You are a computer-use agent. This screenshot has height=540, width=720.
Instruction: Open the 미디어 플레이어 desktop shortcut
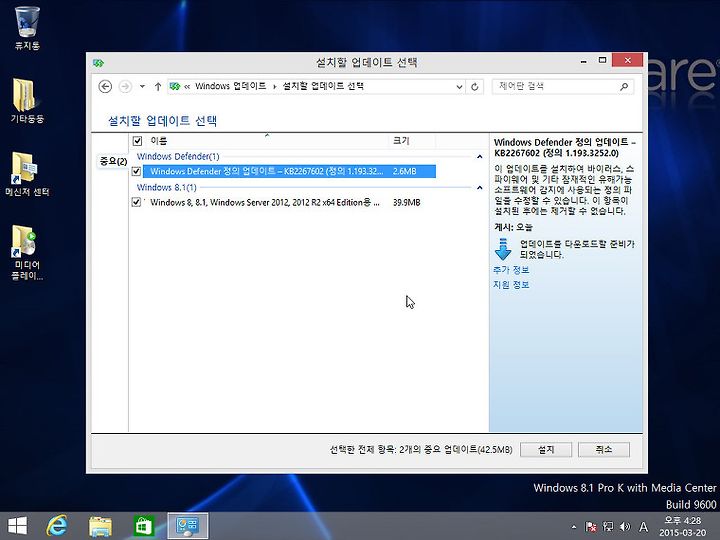point(27,253)
